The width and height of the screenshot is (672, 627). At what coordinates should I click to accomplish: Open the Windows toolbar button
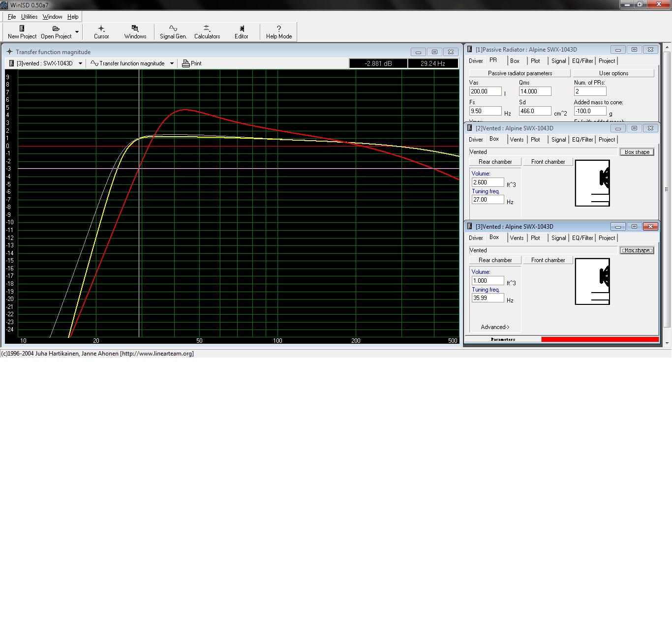[x=135, y=32]
